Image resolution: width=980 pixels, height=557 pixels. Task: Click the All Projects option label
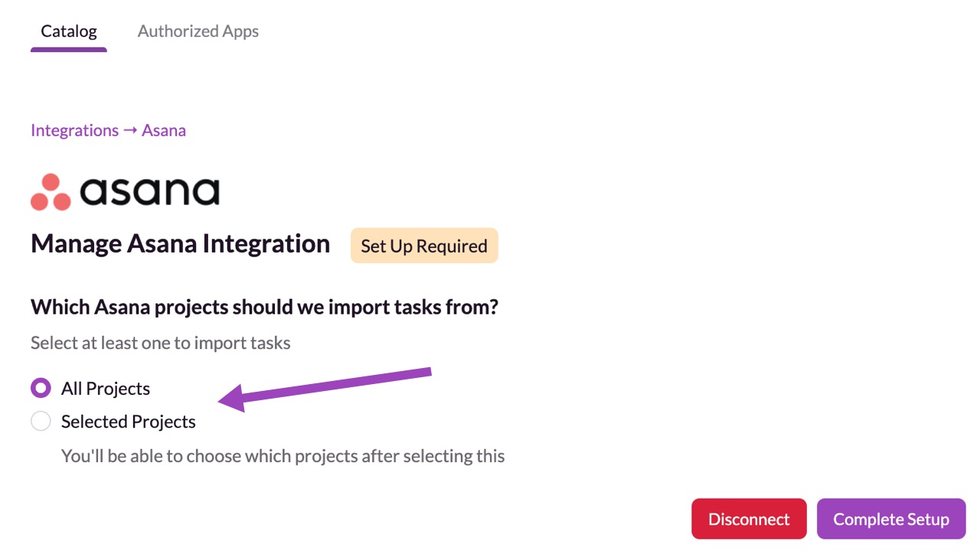106,389
